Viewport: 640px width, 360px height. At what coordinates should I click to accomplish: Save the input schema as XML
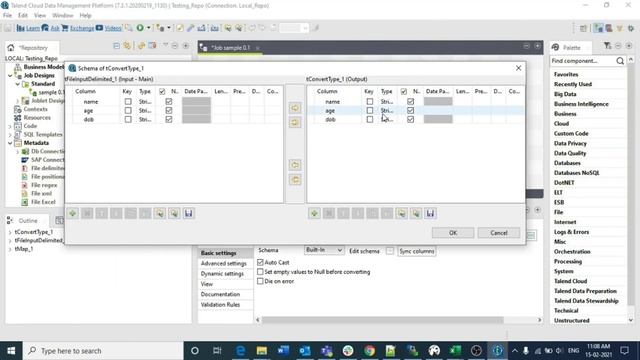click(x=189, y=213)
